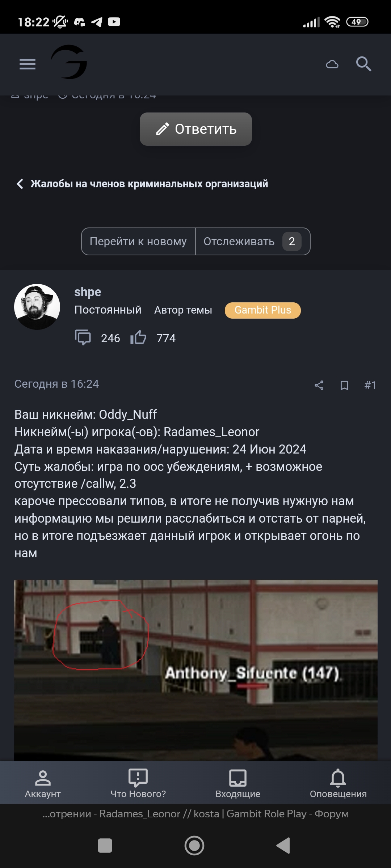Open the cloud icon in header
This screenshot has width=391, height=868.
[332, 64]
